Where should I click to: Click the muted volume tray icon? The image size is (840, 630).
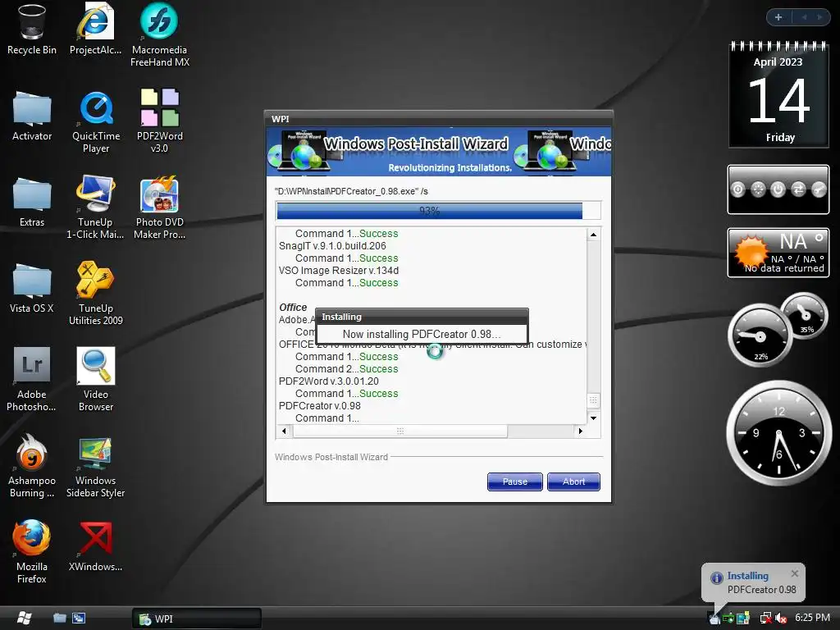tap(781, 618)
